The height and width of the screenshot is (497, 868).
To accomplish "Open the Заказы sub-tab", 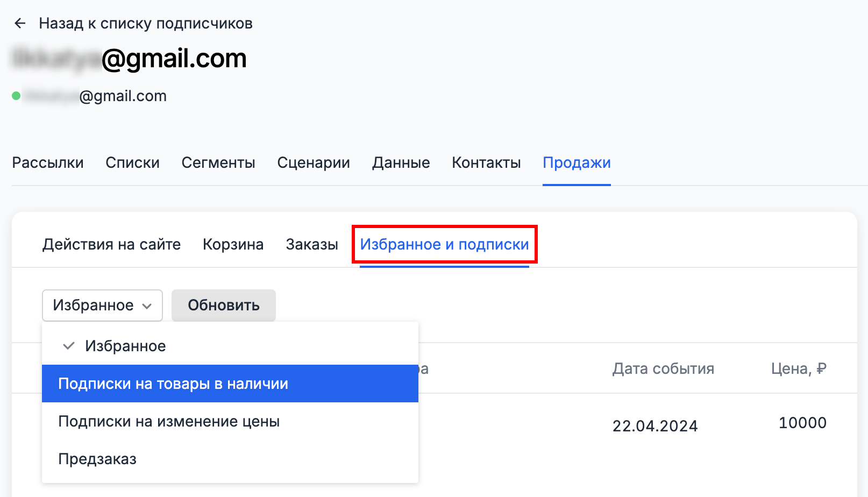I will [312, 244].
